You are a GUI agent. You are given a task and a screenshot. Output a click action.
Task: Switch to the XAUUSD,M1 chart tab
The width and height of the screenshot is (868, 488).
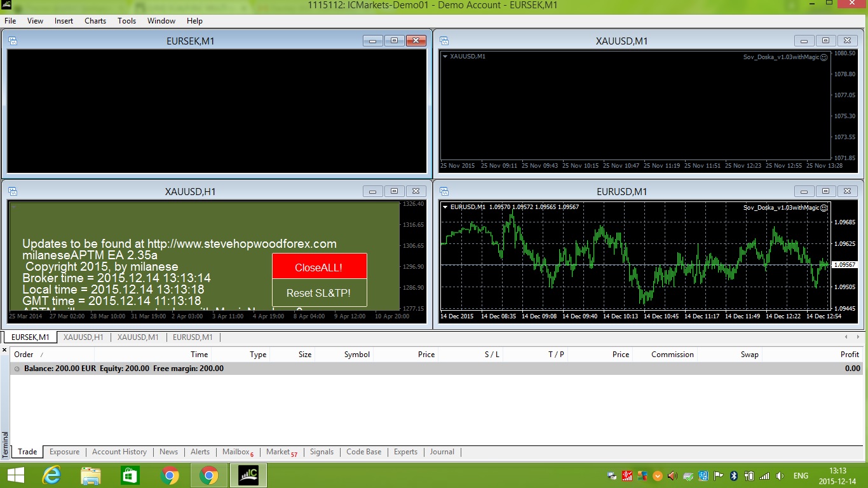point(138,337)
